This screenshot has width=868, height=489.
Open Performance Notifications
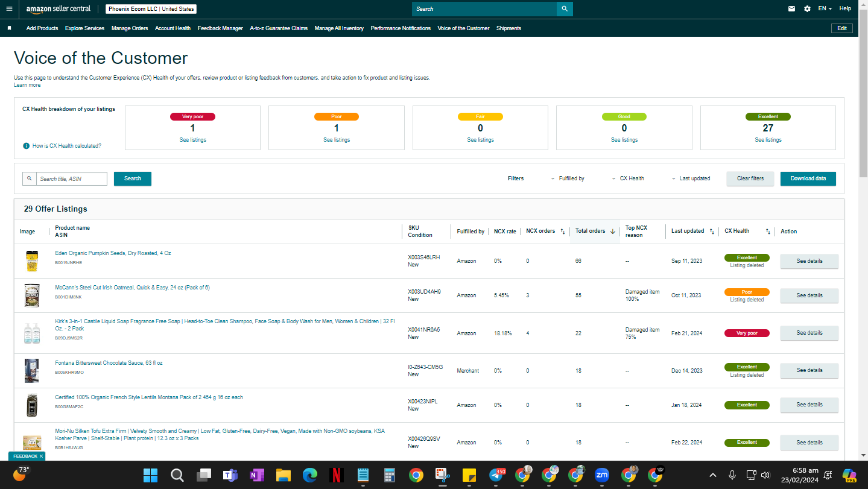401,28
